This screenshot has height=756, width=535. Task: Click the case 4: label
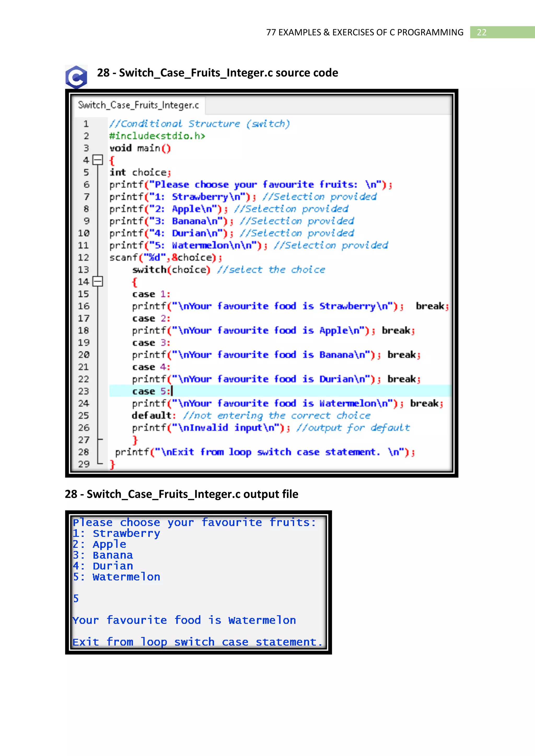pos(151,367)
